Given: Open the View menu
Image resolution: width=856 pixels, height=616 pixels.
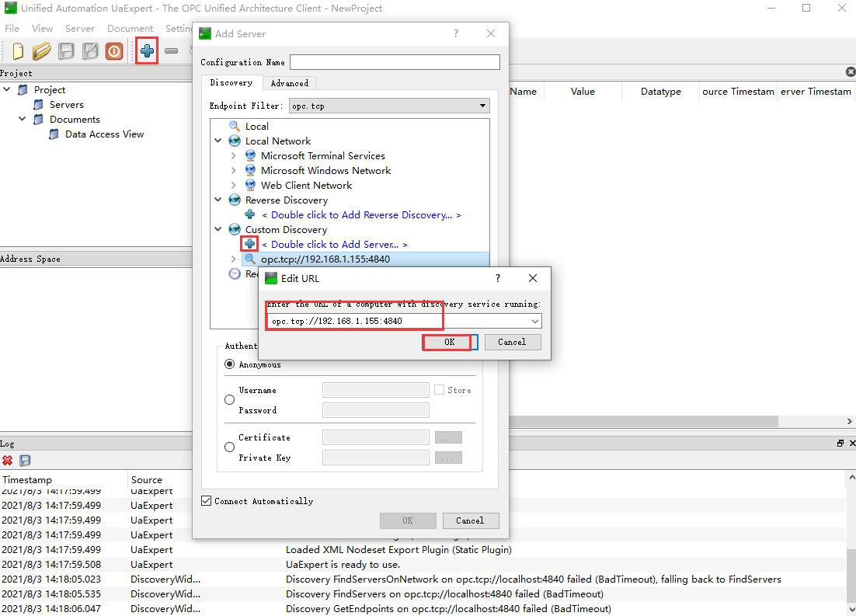Looking at the screenshot, I should [42, 29].
